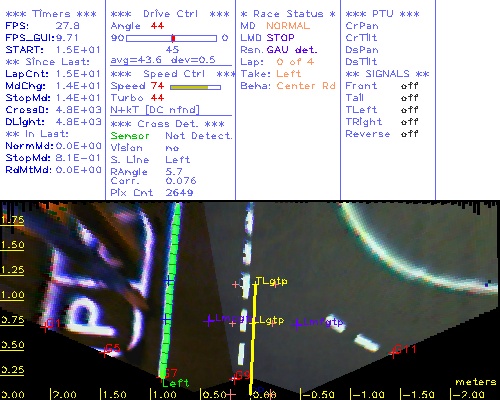500x400 pixels.
Task: Click the NORMAL mode value
Action: pyautogui.click(x=288, y=26)
